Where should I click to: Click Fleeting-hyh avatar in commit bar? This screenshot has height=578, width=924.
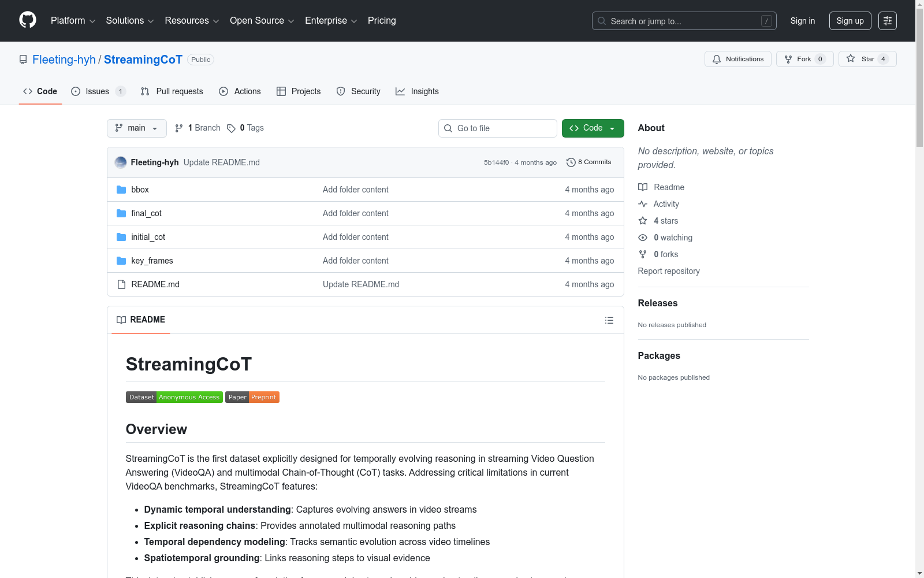pyautogui.click(x=121, y=162)
